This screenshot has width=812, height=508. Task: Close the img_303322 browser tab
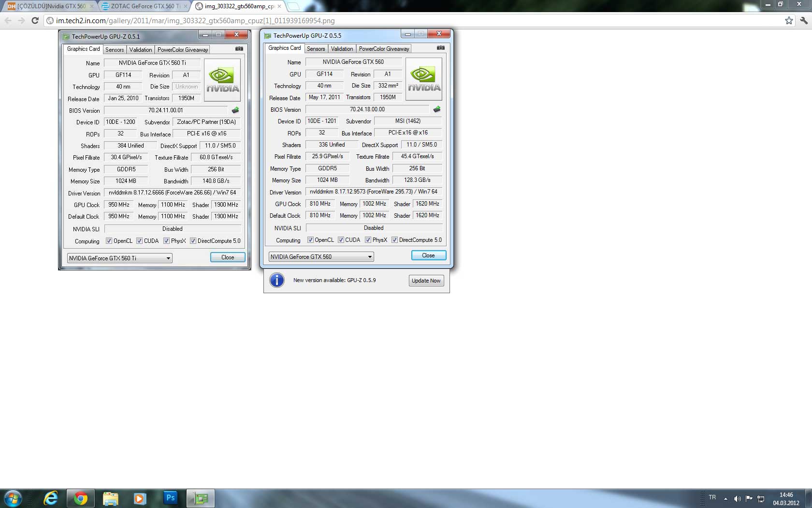click(x=279, y=6)
